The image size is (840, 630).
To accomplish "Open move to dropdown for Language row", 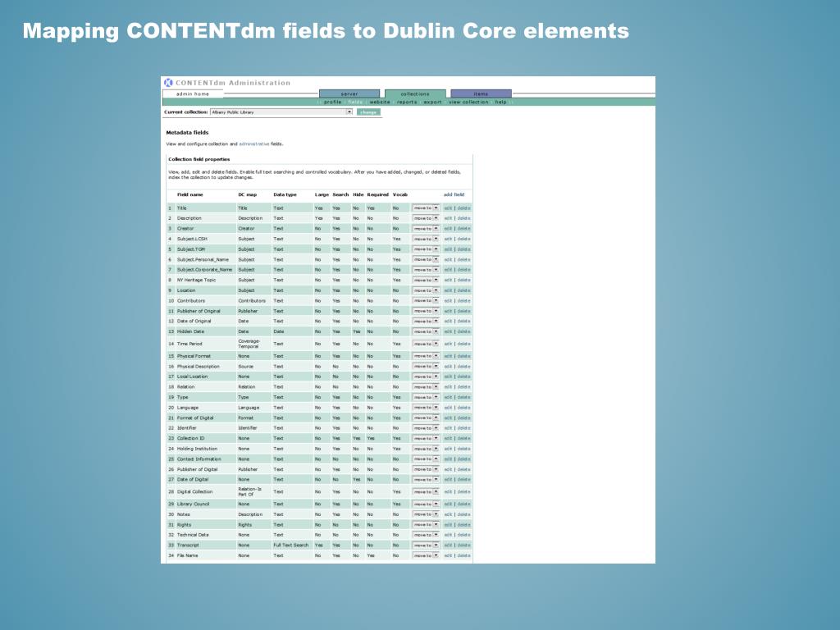I will pyautogui.click(x=426, y=408).
